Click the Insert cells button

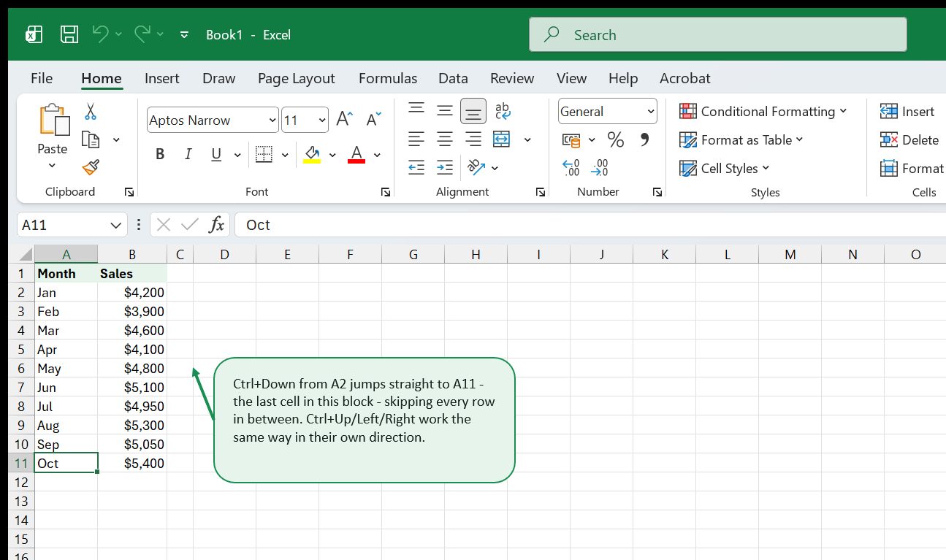pyautogui.click(x=908, y=111)
